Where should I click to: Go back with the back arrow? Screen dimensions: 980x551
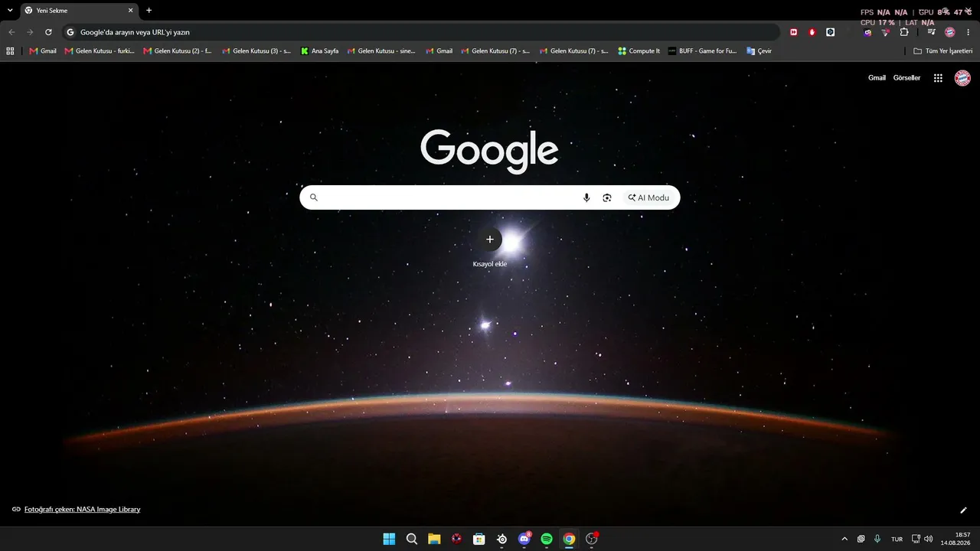click(x=11, y=32)
